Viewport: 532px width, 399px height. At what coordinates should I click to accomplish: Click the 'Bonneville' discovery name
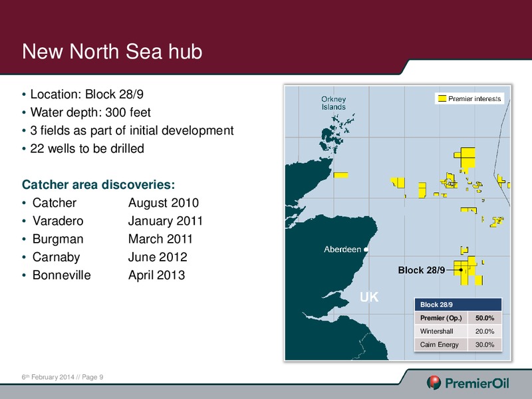pos(61,275)
